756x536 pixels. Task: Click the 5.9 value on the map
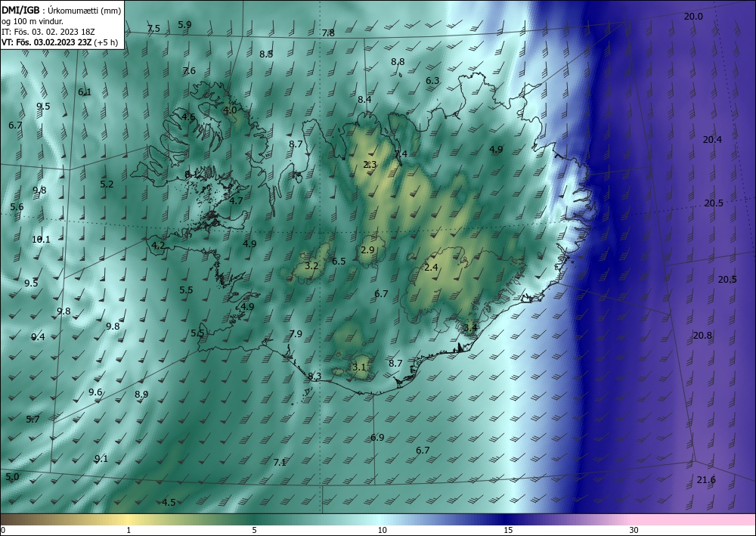[x=184, y=25]
